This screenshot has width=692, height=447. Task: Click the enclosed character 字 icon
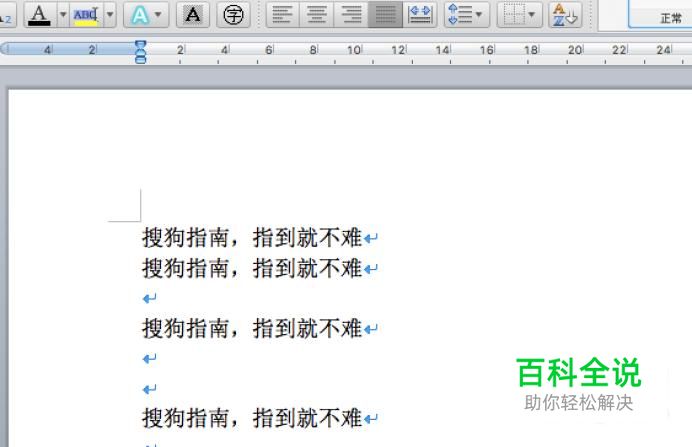(x=233, y=15)
